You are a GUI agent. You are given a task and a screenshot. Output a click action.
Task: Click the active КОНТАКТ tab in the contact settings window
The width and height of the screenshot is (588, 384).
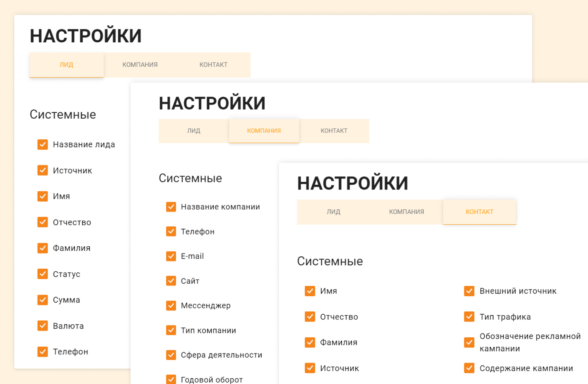click(x=480, y=212)
